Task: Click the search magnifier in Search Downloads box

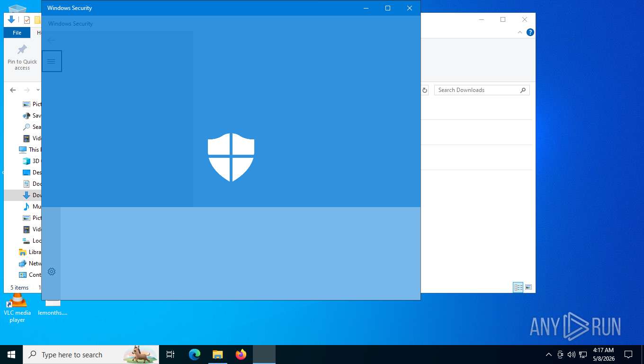Action: pyautogui.click(x=523, y=90)
